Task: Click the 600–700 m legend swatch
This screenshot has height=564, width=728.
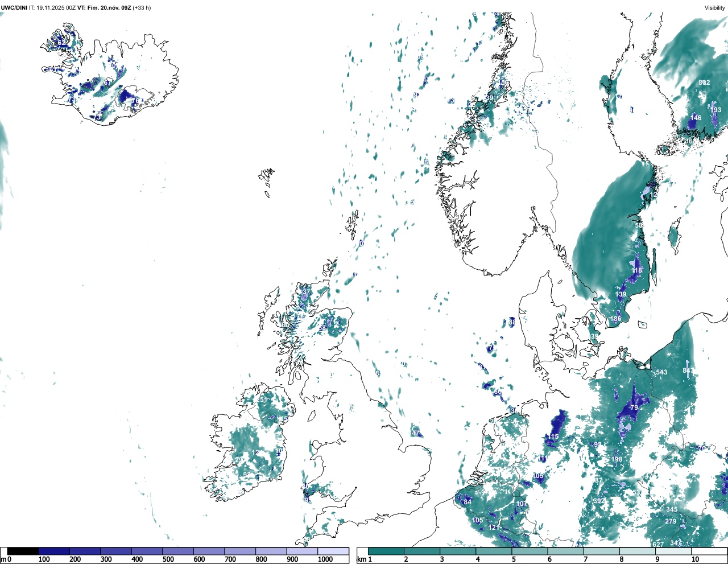Action: click(209, 551)
